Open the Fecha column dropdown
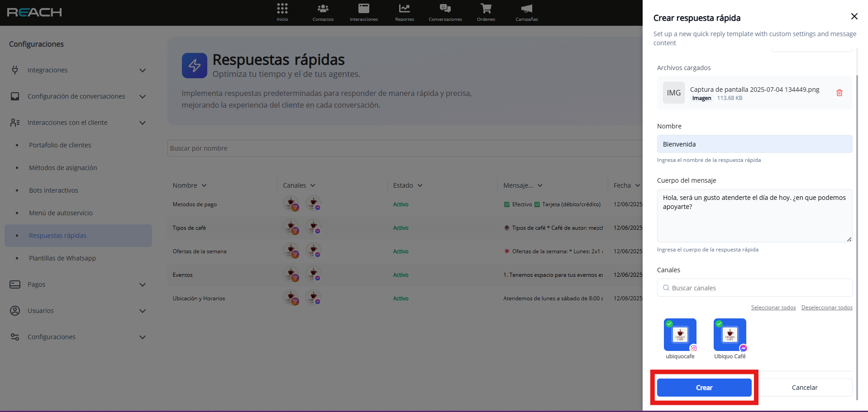Image resolution: width=868 pixels, height=412 pixels. click(x=638, y=185)
